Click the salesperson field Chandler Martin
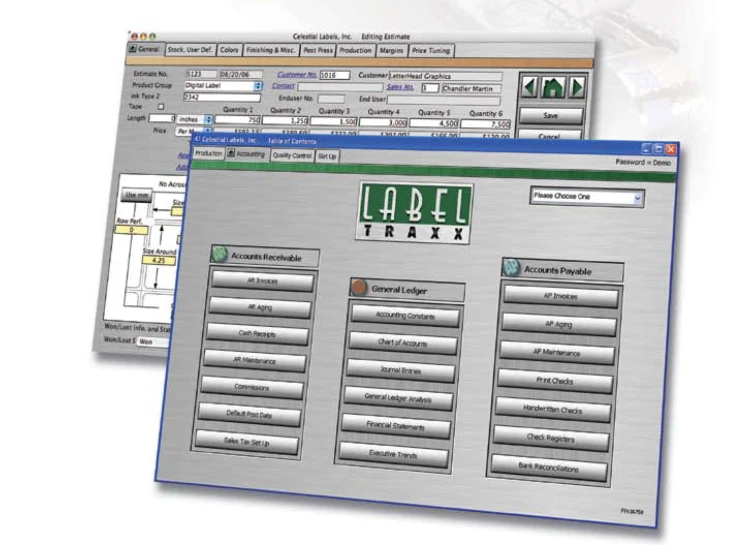 pos(471,89)
